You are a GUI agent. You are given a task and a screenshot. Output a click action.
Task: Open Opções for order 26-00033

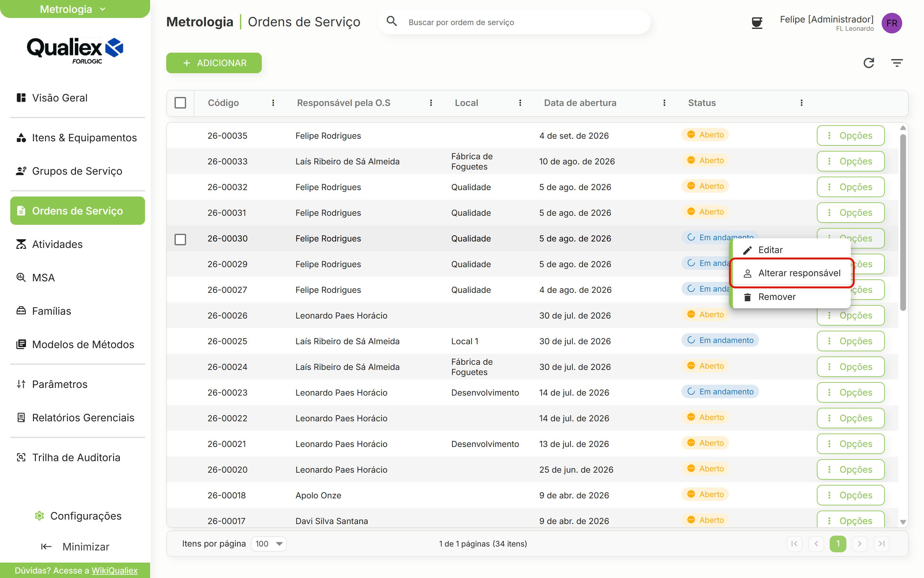point(850,161)
